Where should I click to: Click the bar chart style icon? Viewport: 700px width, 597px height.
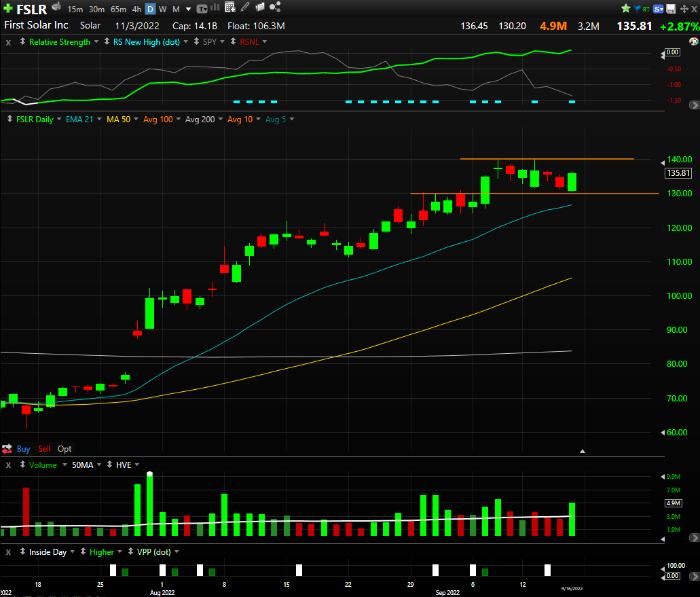215,7
